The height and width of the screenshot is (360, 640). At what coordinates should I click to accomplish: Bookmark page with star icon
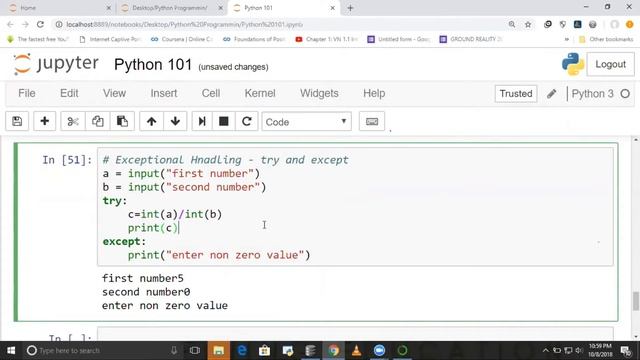coord(528,24)
